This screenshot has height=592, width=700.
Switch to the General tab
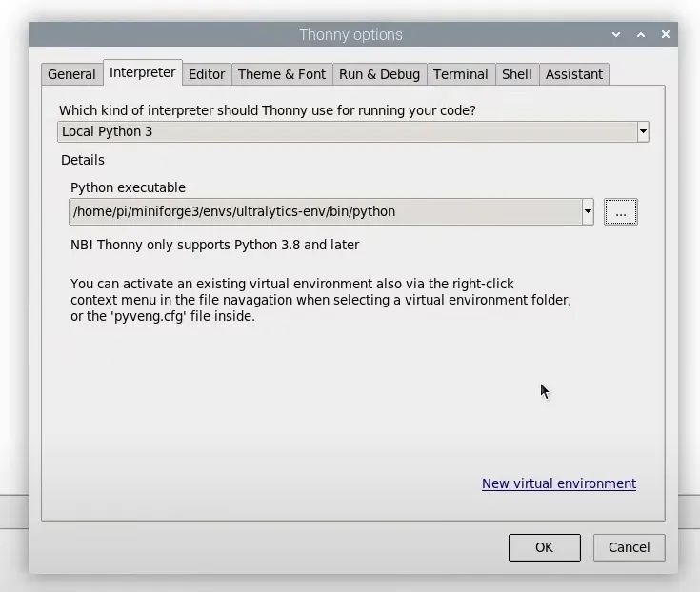tap(71, 74)
